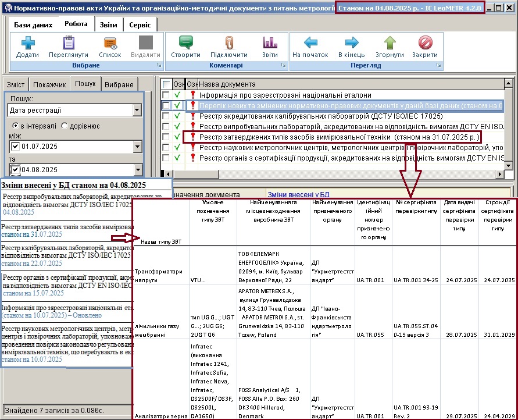Switch to the Звіти ribbon tab

point(108,25)
